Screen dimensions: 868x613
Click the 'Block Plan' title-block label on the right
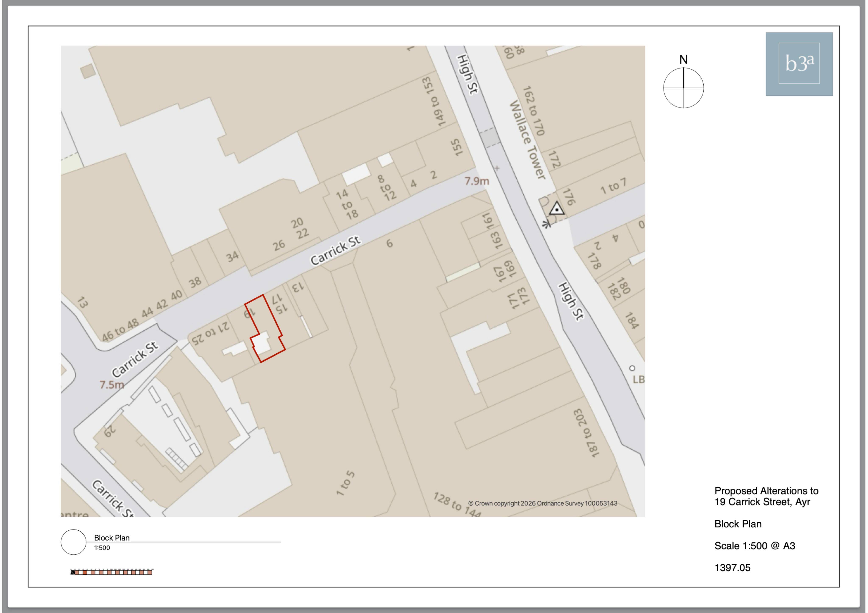738,524
